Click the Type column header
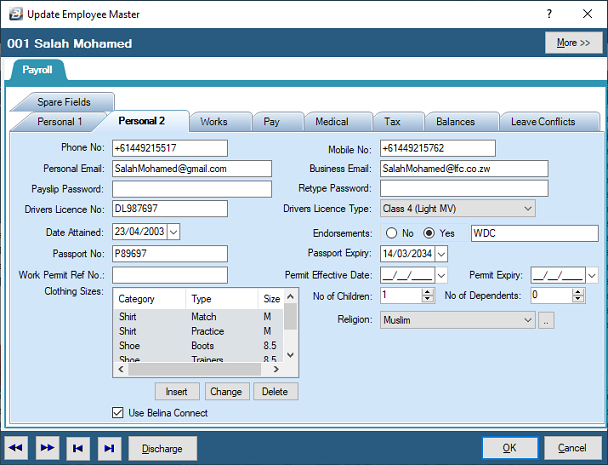The image size is (608, 465). coord(222,299)
